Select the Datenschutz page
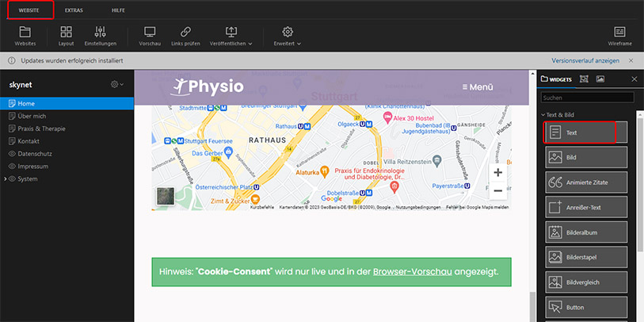Viewport: 644px width, 322px height. tap(67, 154)
